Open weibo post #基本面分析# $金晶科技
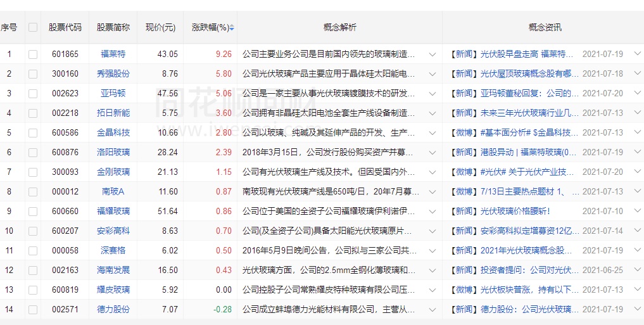Viewport: 644px width, 325px height. (530, 132)
